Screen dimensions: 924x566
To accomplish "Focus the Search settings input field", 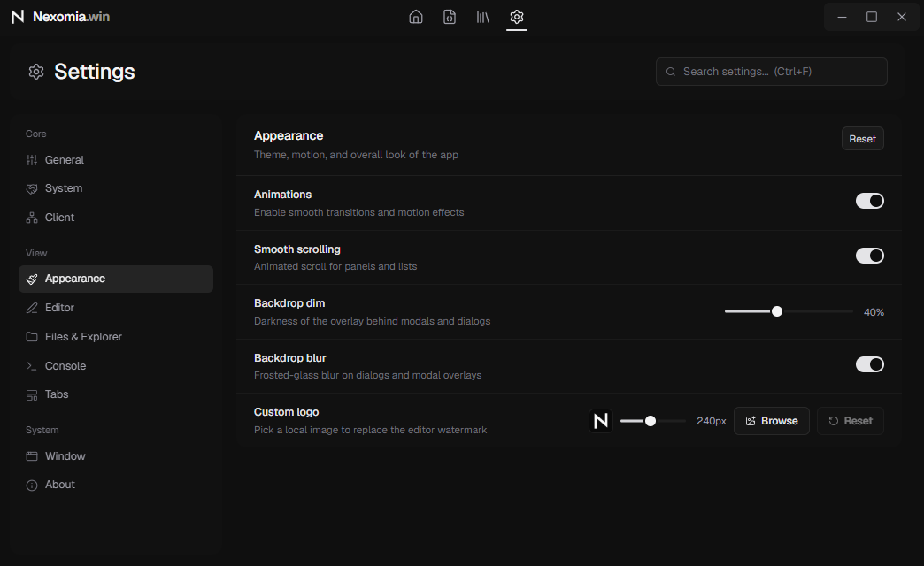I will tap(772, 72).
